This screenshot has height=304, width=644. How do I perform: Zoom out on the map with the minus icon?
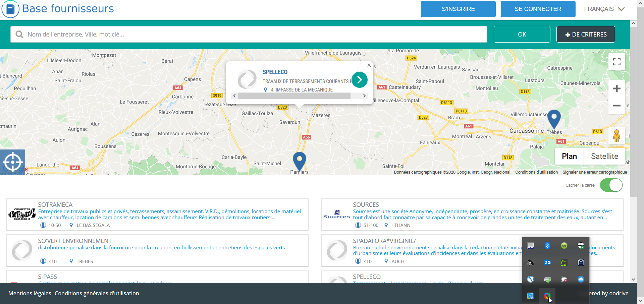pos(616,106)
